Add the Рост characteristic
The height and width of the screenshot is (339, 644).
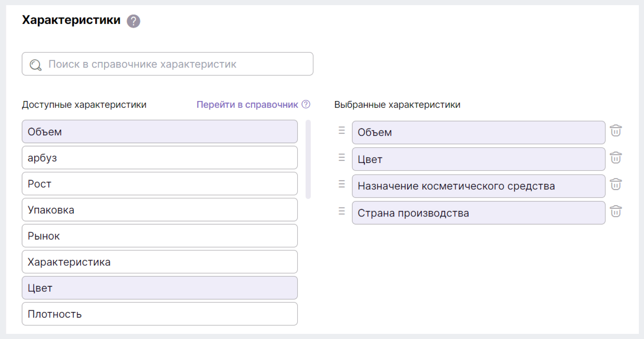(x=160, y=184)
